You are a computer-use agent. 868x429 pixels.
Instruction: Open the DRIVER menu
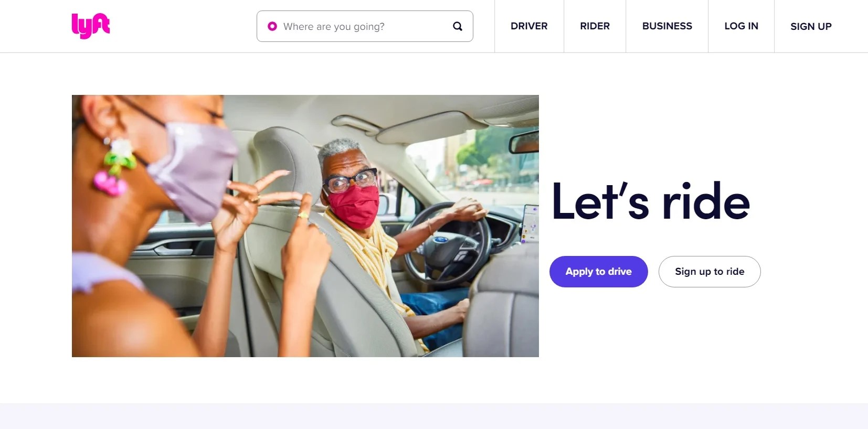click(x=529, y=26)
